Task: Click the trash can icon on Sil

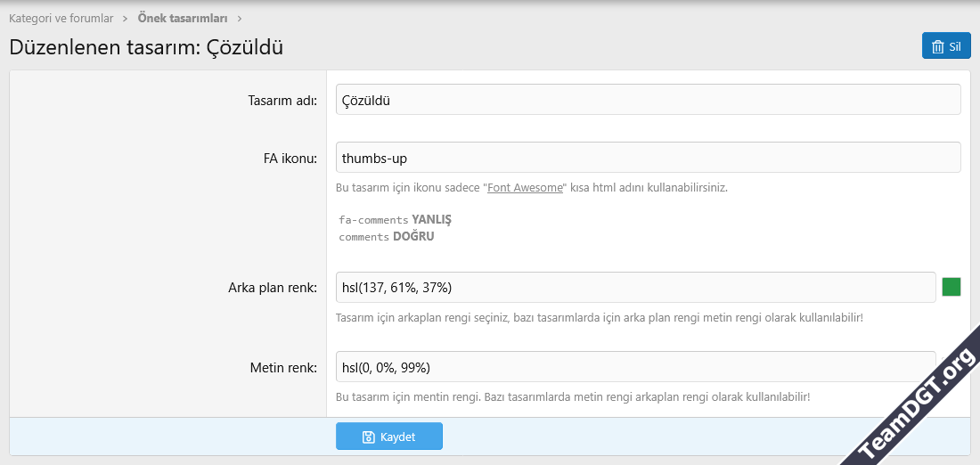Action: tap(937, 47)
